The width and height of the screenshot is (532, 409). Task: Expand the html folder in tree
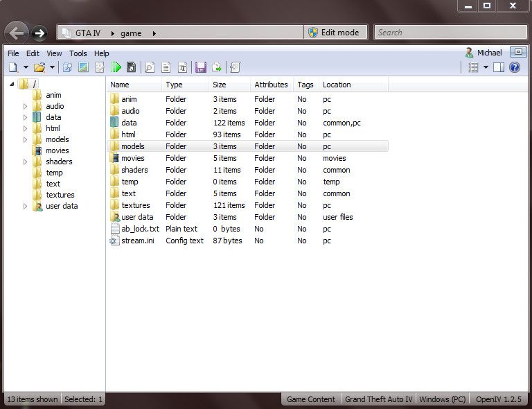tap(25, 129)
